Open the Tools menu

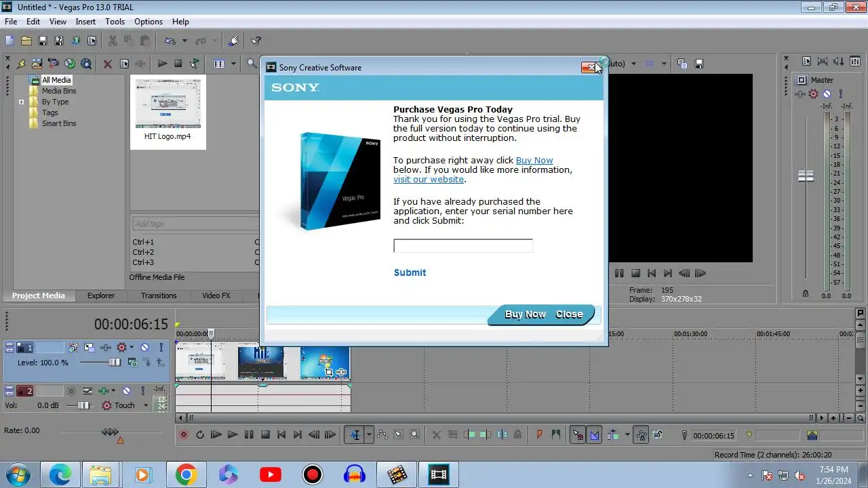click(115, 22)
